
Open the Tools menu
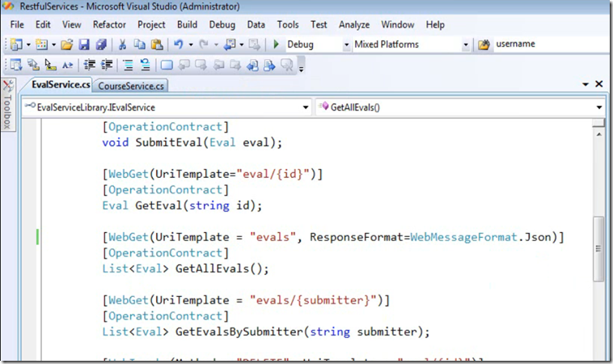[288, 24]
